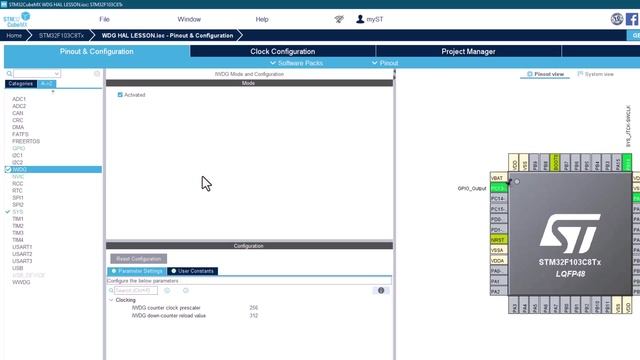This screenshot has height=360, width=640.
Task: Click the GPIO_Output pin label
Action: 472,188
